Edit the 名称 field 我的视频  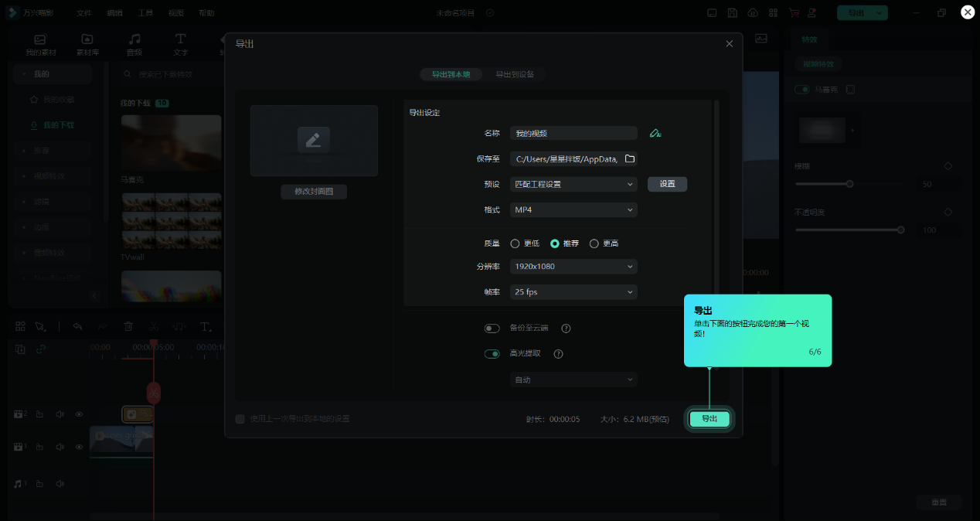pyautogui.click(x=573, y=133)
